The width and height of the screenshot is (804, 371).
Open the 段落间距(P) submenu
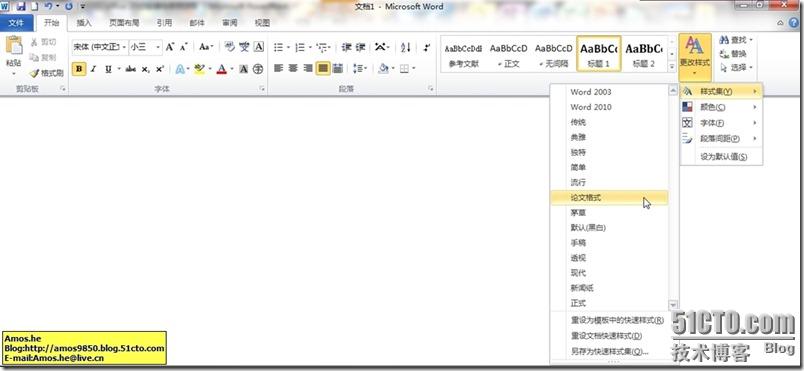[x=721, y=138]
